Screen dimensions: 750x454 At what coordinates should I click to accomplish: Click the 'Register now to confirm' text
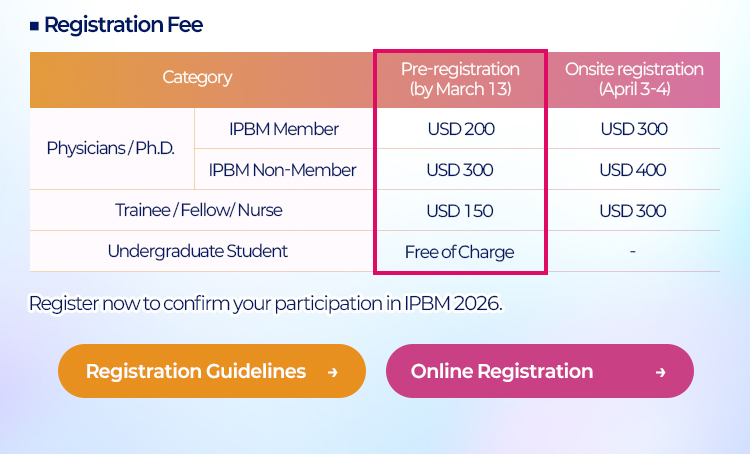265,302
